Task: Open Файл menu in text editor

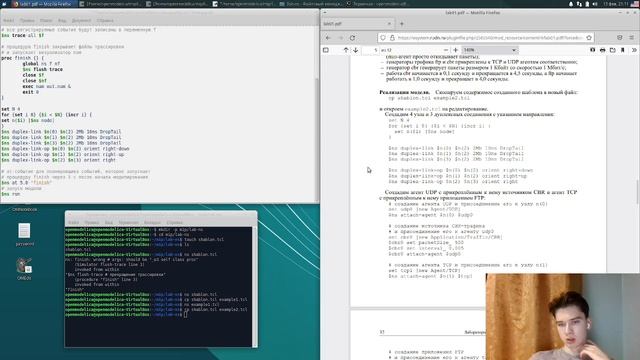Action: pyautogui.click(x=8, y=20)
